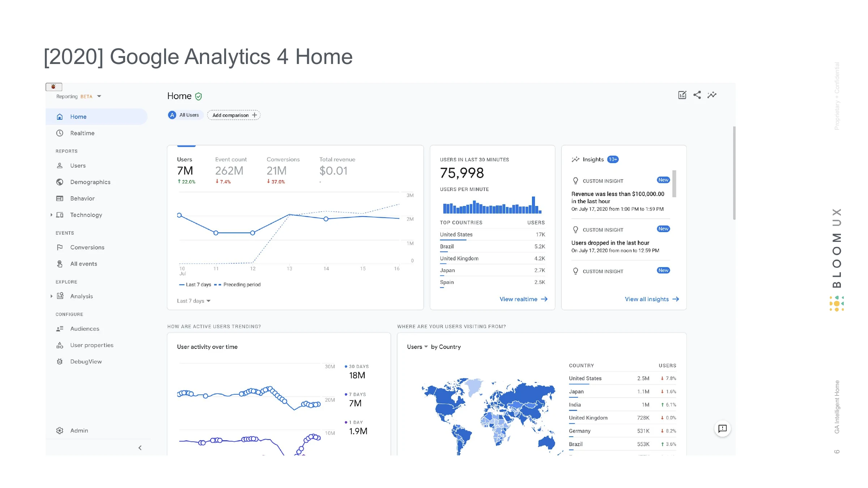Click the plus icon in Add comparison

(254, 115)
